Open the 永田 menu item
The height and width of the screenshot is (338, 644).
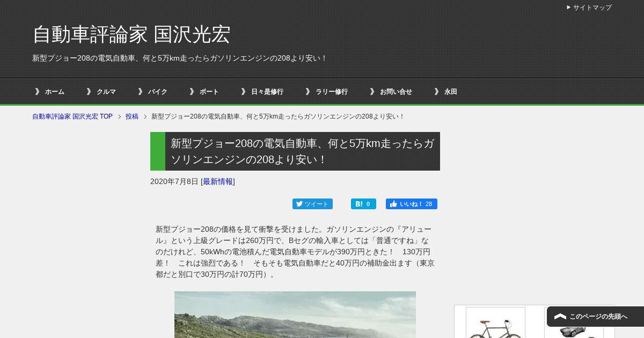tap(451, 92)
